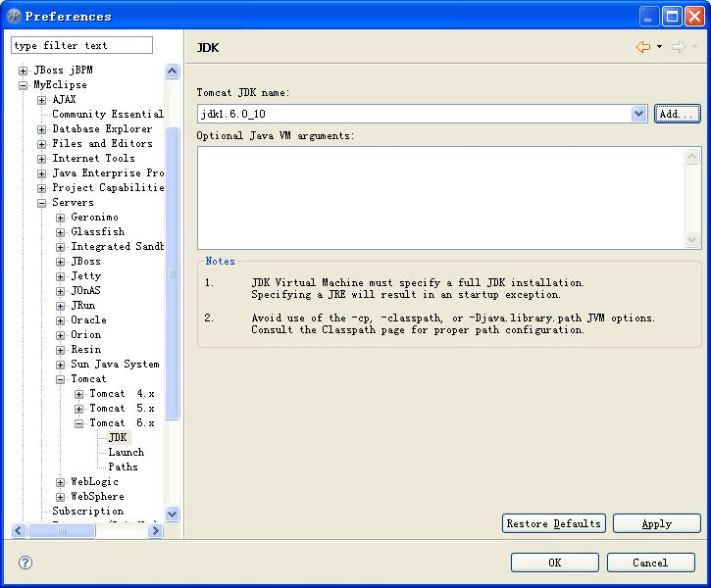Expand the Tomcat 4.x node
The height and width of the screenshot is (588, 711).
(78, 394)
